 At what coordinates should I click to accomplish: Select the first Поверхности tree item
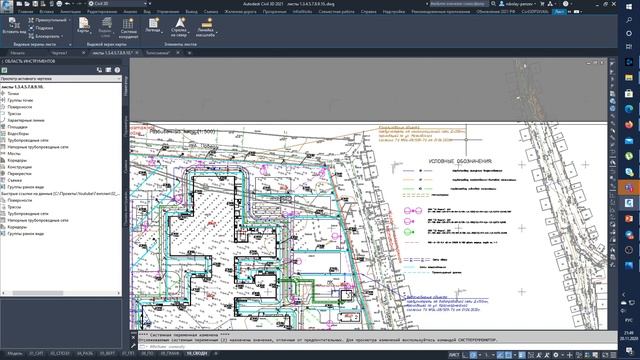tap(20, 107)
